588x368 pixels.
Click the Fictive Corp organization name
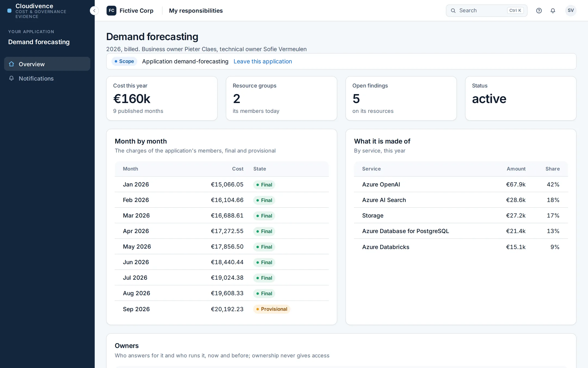(136, 11)
